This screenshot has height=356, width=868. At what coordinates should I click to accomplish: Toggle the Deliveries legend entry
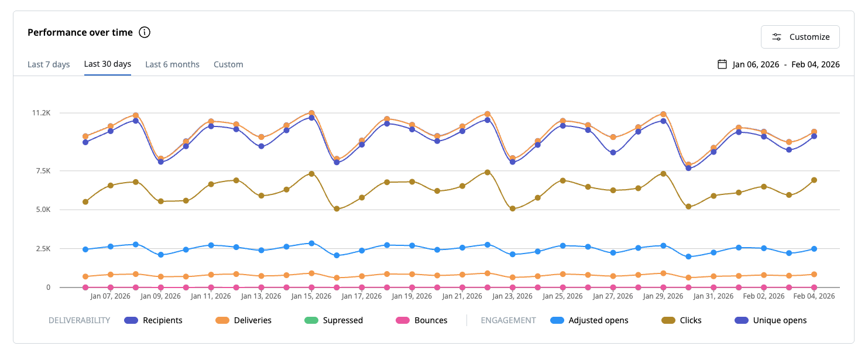pos(243,320)
